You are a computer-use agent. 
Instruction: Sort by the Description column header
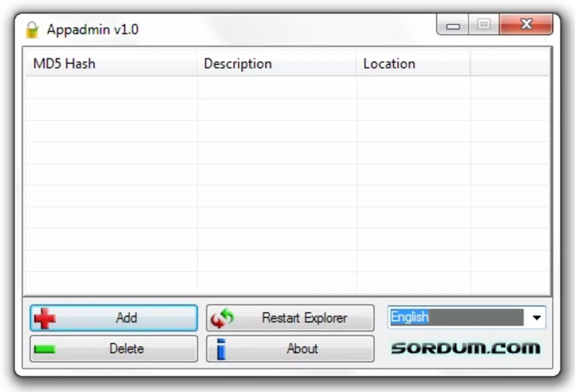[x=277, y=64]
